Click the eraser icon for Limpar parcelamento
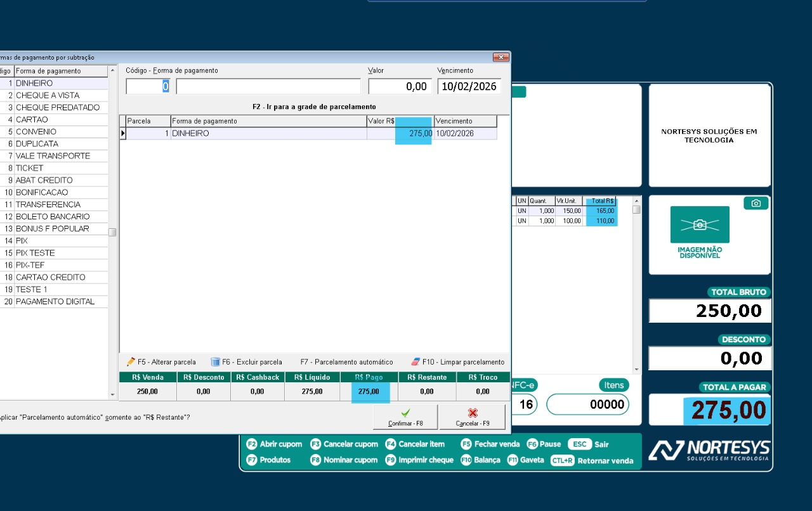 click(x=416, y=362)
